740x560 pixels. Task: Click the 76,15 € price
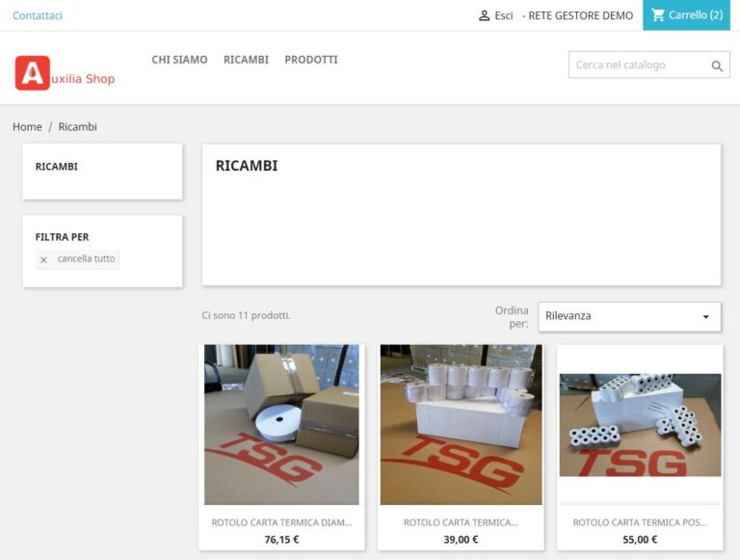(x=281, y=539)
